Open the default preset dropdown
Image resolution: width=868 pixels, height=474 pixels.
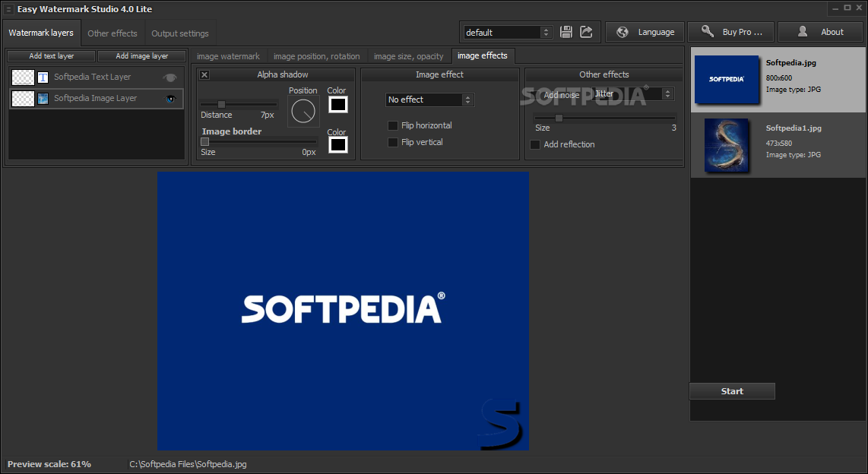[508, 32]
